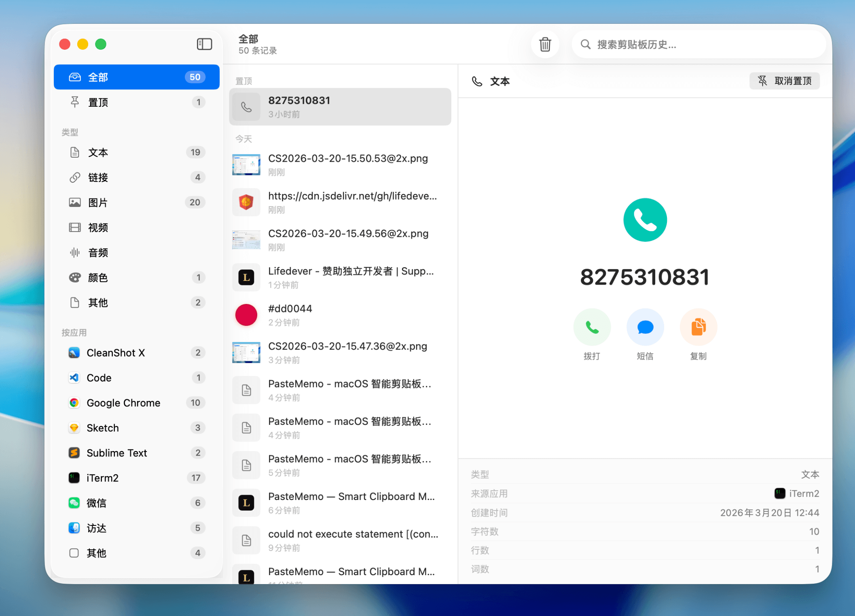The height and width of the screenshot is (616, 855).
Task: Show clips from CleanShot X
Action: [x=137, y=352]
